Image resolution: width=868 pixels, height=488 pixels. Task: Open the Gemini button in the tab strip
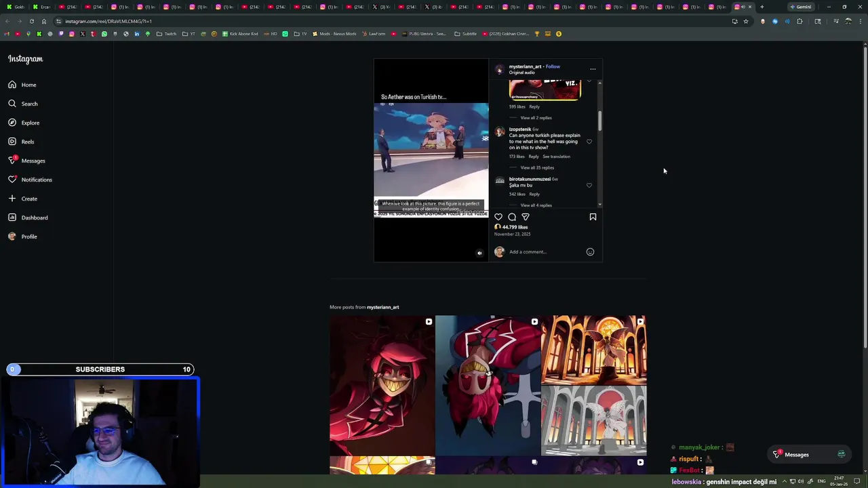click(x=801, y=7)
